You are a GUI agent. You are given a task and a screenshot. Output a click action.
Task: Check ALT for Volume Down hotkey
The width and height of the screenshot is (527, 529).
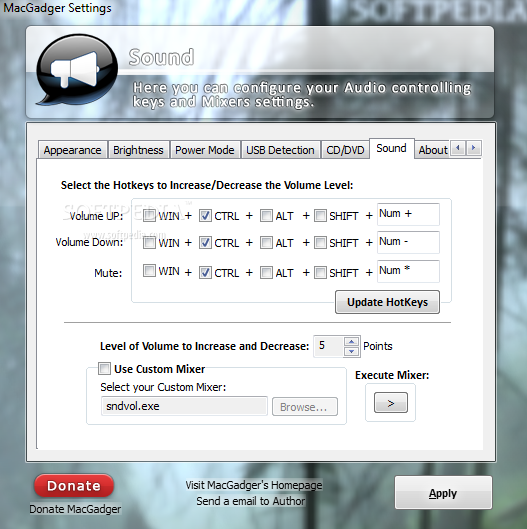266,243
